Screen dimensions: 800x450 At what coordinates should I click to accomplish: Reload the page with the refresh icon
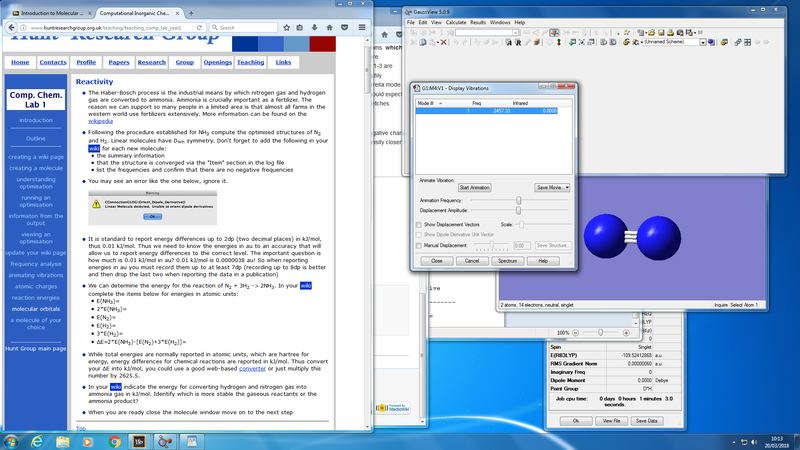(x=199, y=28)
